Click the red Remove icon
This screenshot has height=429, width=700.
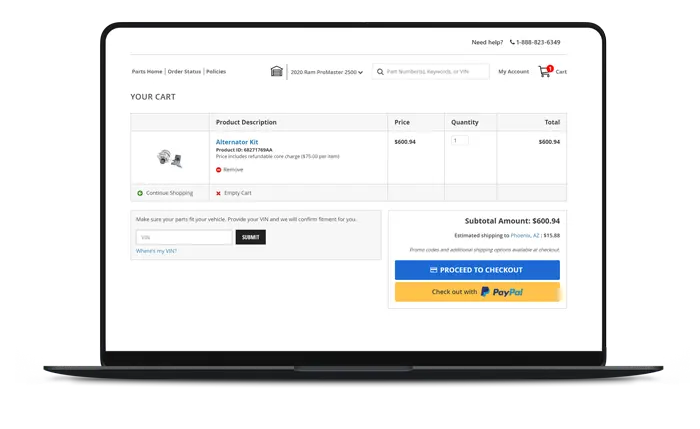(x=218, y=170)
